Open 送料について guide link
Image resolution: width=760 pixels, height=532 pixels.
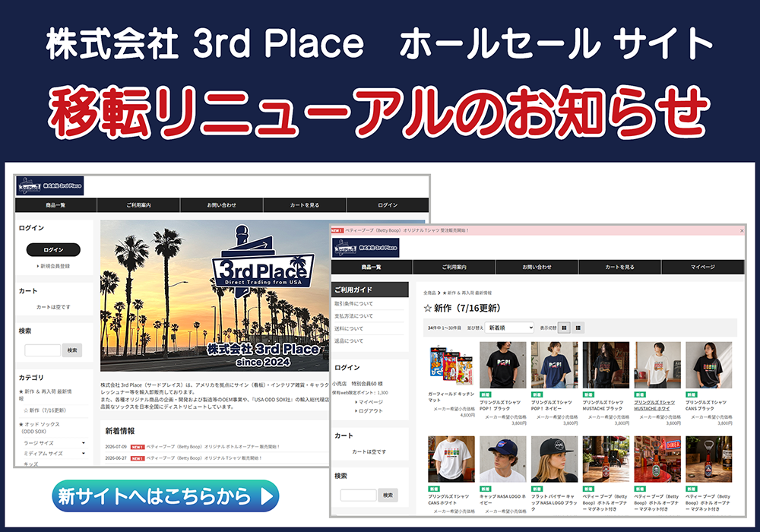coord(349,328)
